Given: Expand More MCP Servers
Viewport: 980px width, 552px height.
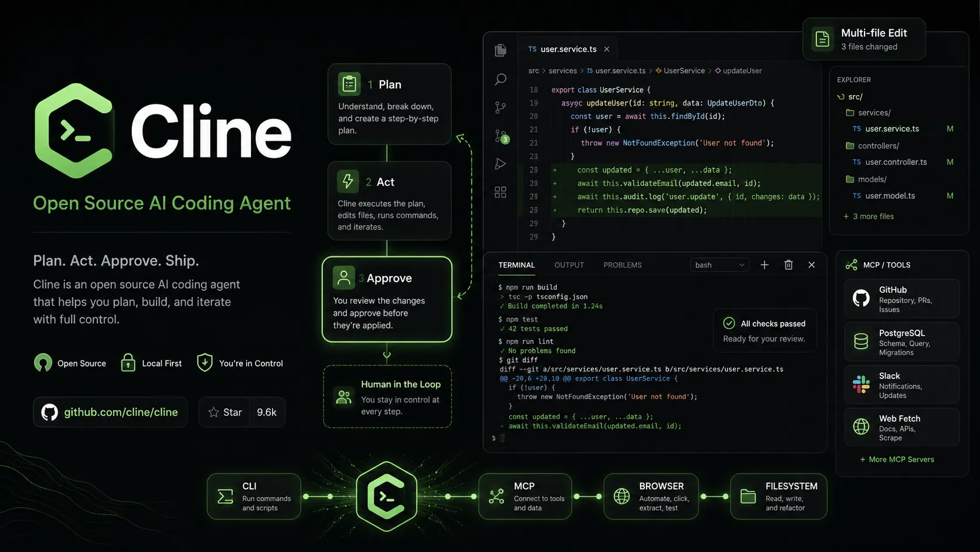Looking at the screenshot, I should click(897, 459).
